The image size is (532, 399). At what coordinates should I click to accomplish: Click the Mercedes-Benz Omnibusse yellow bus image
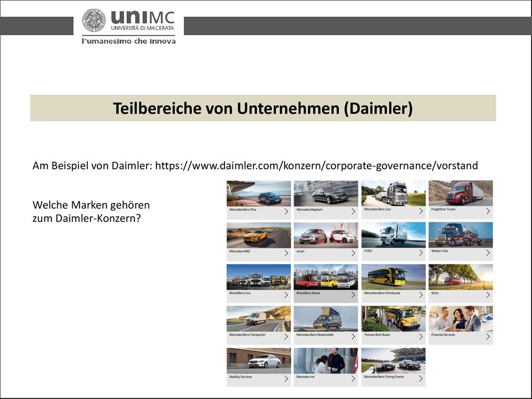394,277
